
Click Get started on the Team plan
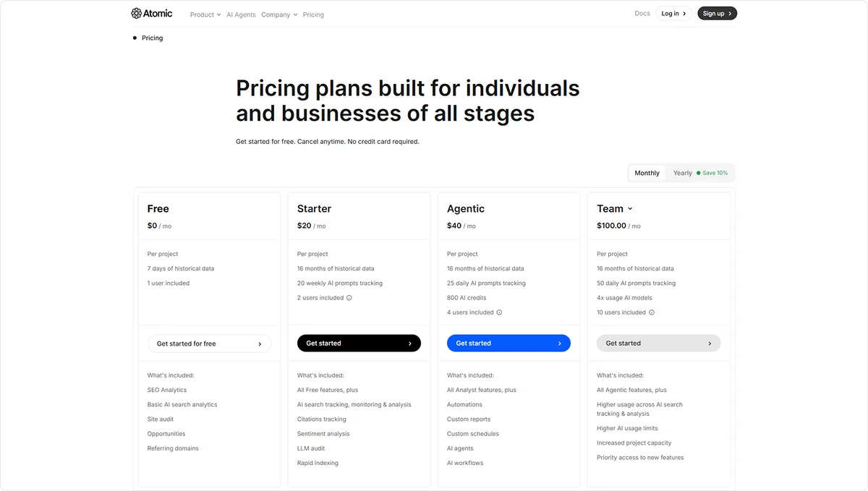[x=658, y=343]
